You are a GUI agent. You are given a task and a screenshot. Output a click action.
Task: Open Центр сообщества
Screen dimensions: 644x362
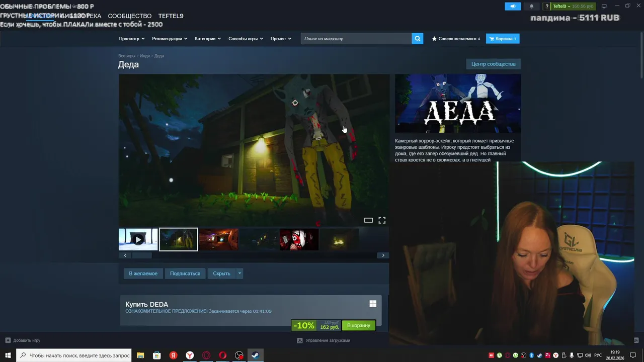pyautogui.click(x=493, y=64)
